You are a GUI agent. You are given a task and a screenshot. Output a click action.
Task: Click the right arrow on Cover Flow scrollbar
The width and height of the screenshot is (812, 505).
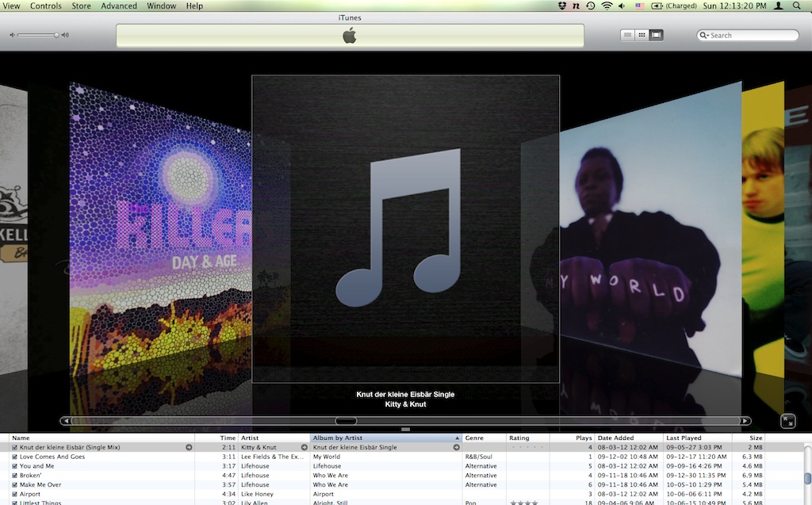pos(745,421)
